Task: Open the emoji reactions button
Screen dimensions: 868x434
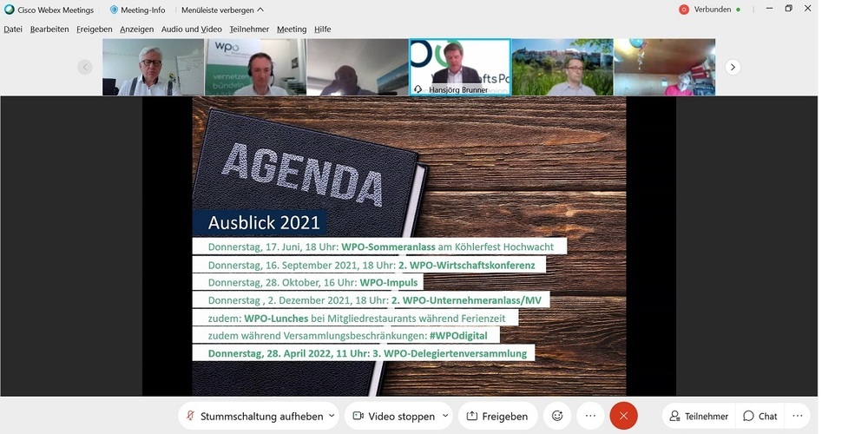Action: [x=557, y=416]
